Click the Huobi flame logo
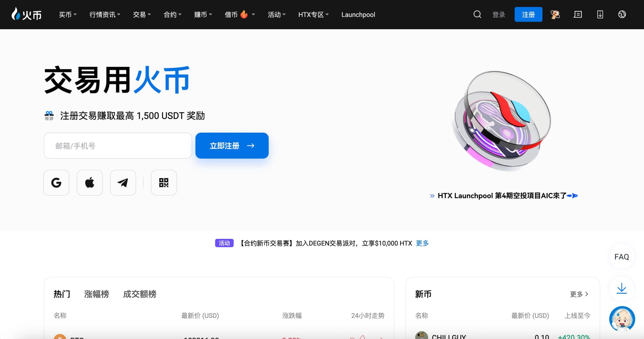The height and width of the screenshot is (339, 644). pos(26,14)
